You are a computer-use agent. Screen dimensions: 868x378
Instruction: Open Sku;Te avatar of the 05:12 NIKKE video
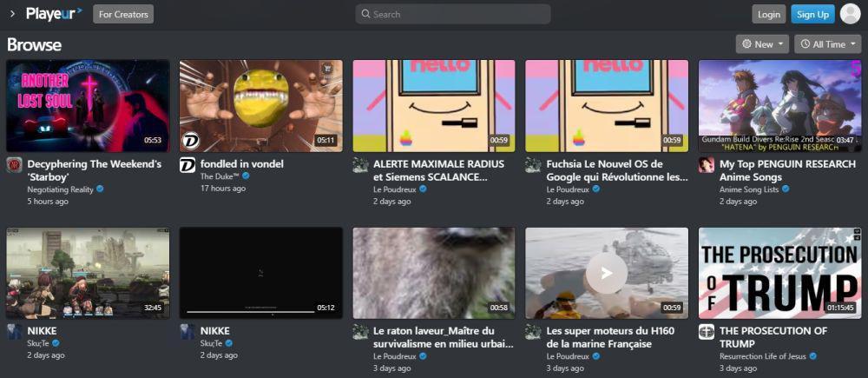(187, 331)
